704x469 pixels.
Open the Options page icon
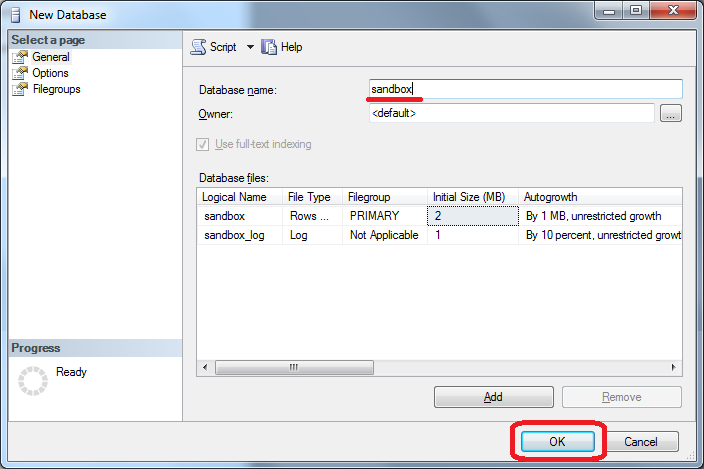pos(20,73)
